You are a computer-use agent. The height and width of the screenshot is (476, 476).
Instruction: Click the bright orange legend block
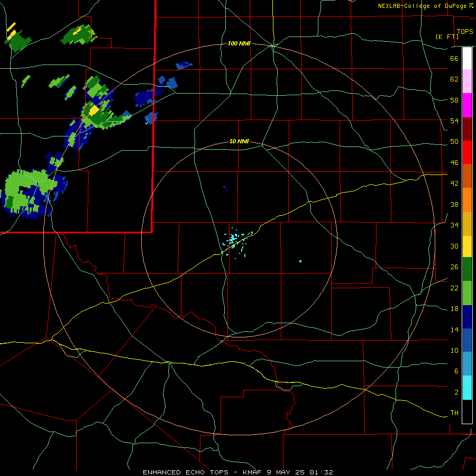[x=467, y=200]
